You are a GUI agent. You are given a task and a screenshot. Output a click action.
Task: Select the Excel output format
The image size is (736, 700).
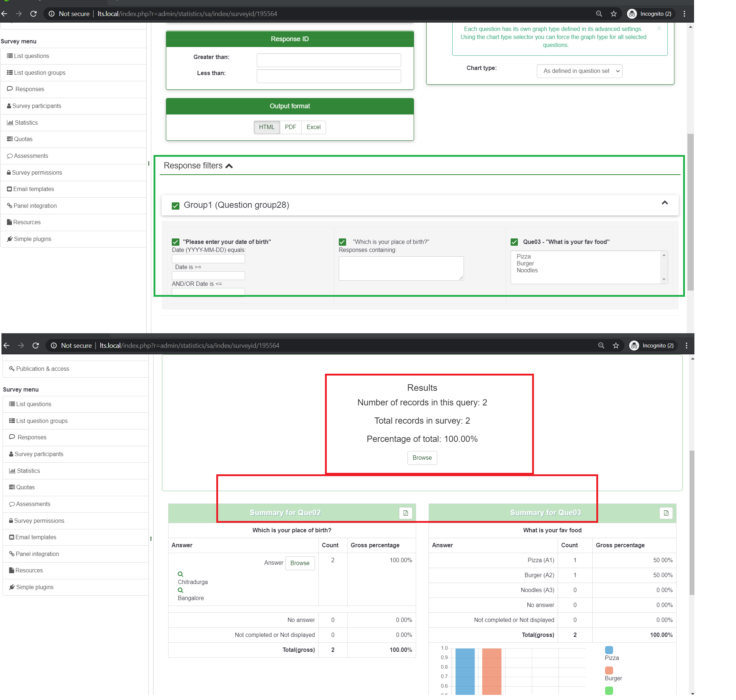click(x=314, y=128)
